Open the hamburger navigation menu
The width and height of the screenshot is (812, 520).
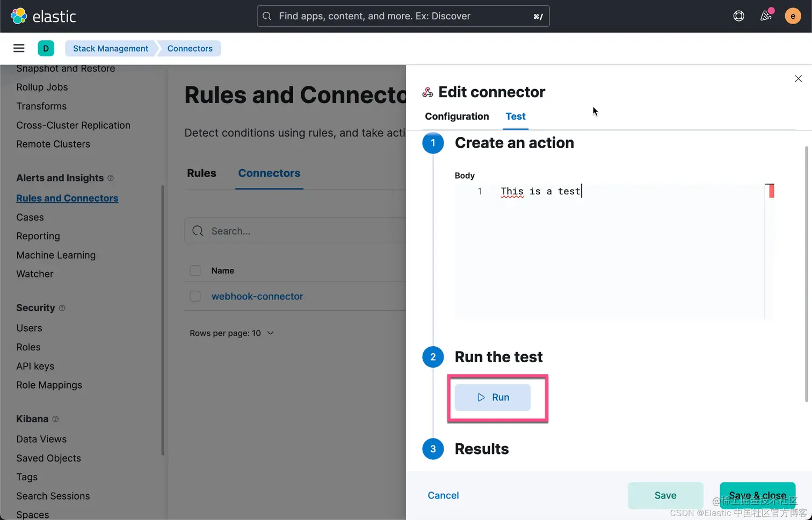(19, 48)
